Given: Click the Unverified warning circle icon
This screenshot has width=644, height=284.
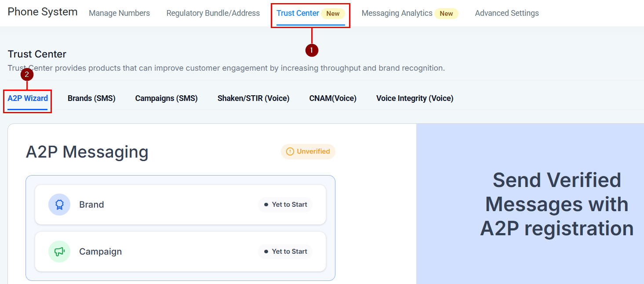Looking at the screenshot, I should click(290, 151).
